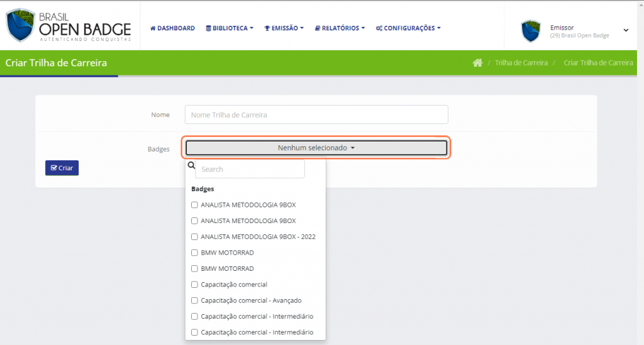Click the magnifier search icon in the dropdown
This screenshot has height=345, width=644.
(x=191, y=165)
